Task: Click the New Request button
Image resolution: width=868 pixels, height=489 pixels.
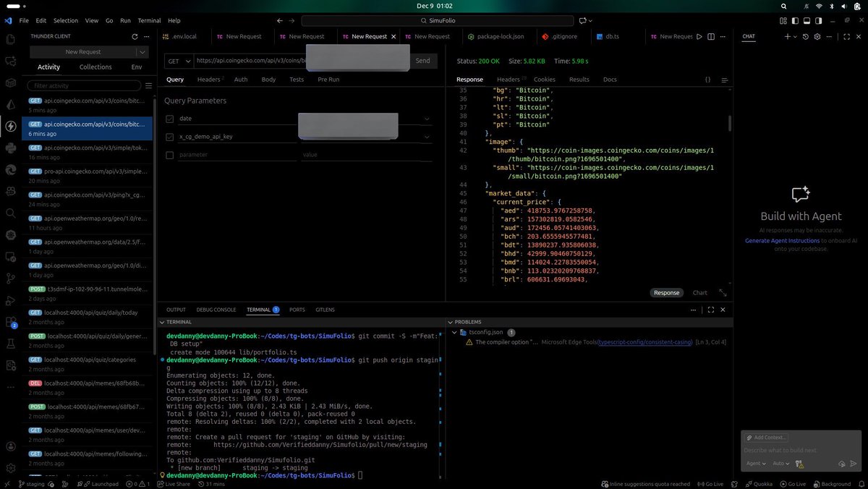Action: (x=83, y=52)
